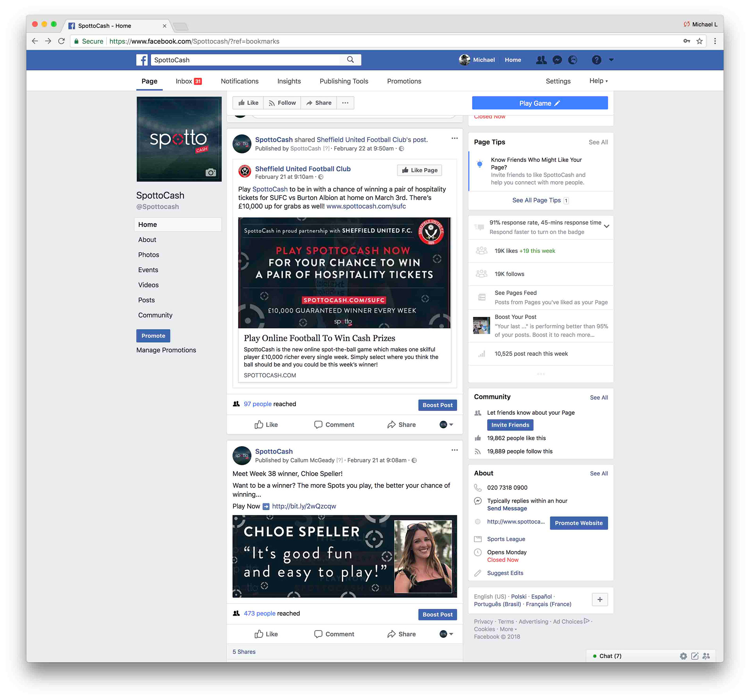Click the camera icon on page profile picture
Image resolution: width=750 pixels, height=700 pixels.
pyautogui.click(x=211, y=172)
